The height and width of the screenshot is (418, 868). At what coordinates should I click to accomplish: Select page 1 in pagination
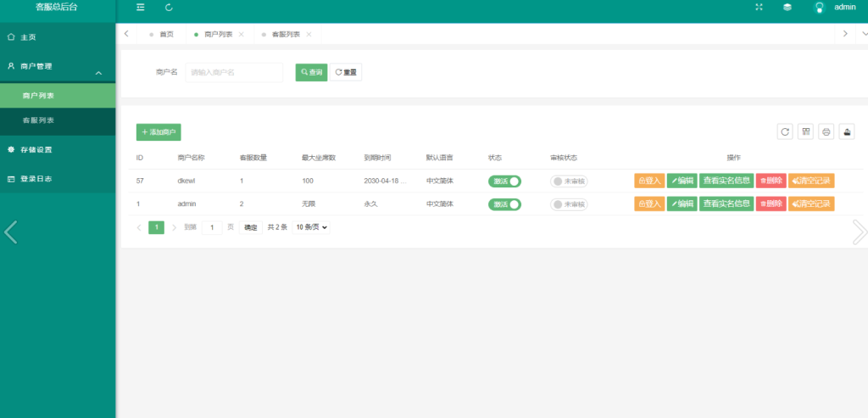pyautogui.click(x=157, y=227)
